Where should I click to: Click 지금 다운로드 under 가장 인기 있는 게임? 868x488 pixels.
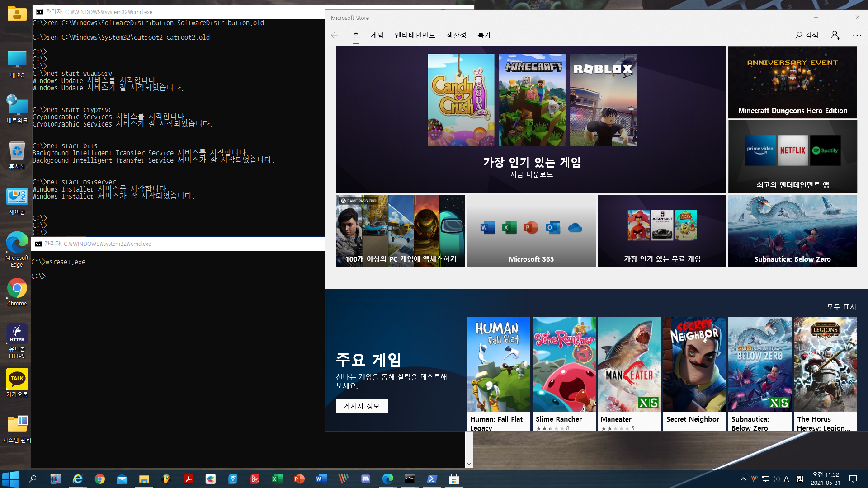point(531,174)
